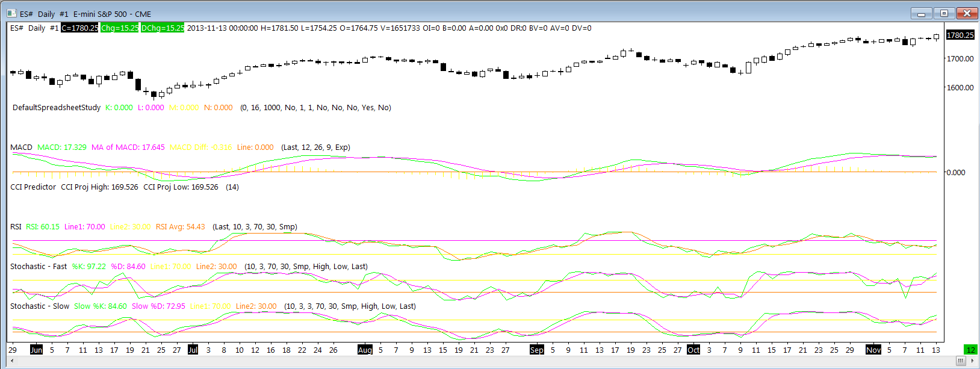
Task: Click the scrollbar left arrow
Action: [12, 361]
